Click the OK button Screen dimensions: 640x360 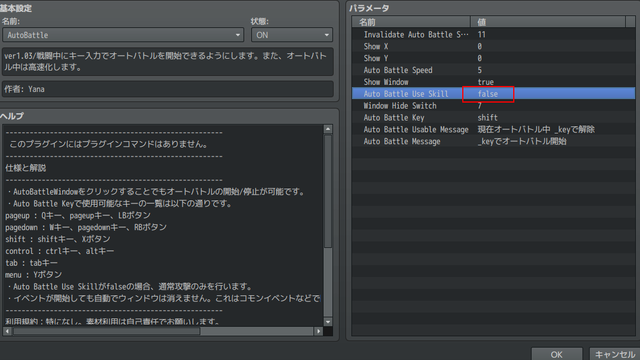coord(556,354)
